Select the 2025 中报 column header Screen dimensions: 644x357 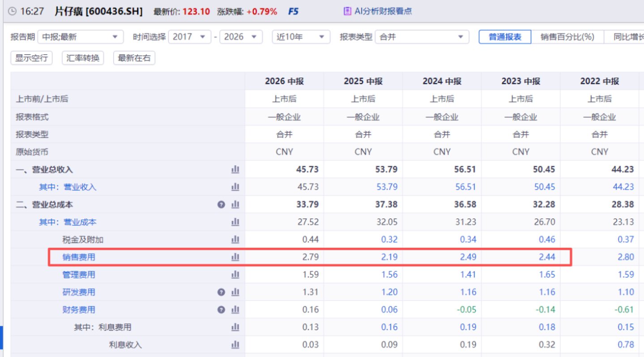(363, 81)
